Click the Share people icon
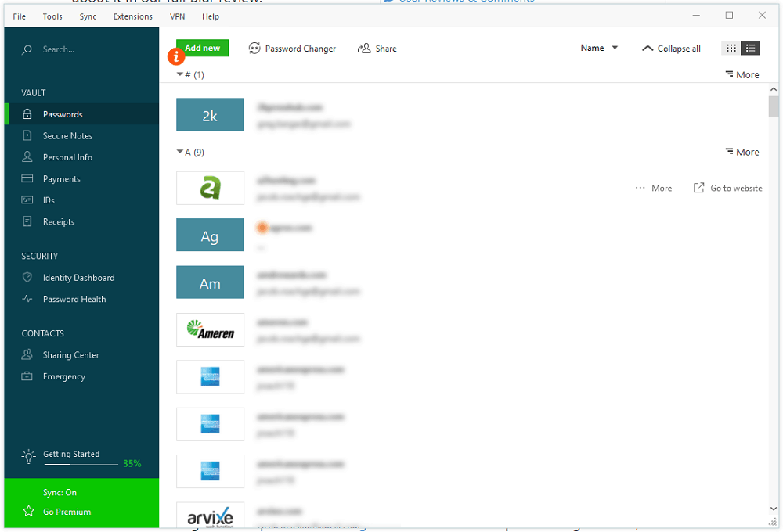This screenshot has height=532, width=783. 364,48
